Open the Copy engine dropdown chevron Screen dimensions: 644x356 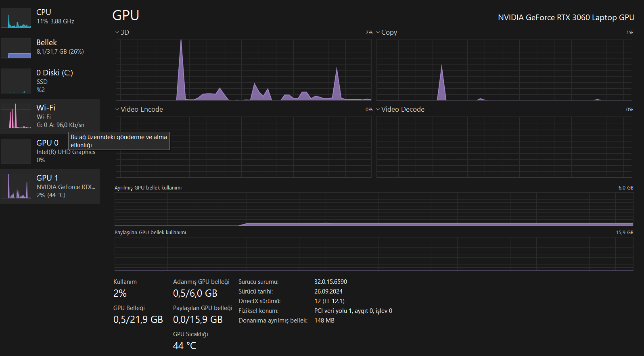tap(378, 32)
